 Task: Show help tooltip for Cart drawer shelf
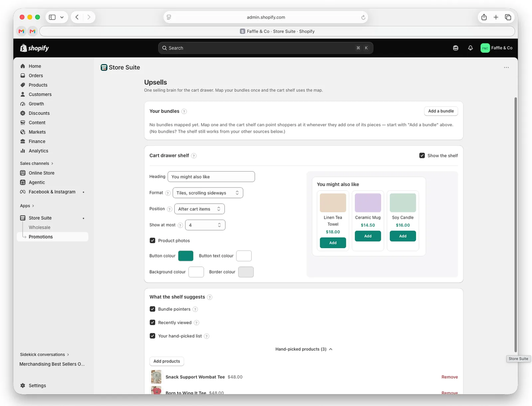point(194,156)
